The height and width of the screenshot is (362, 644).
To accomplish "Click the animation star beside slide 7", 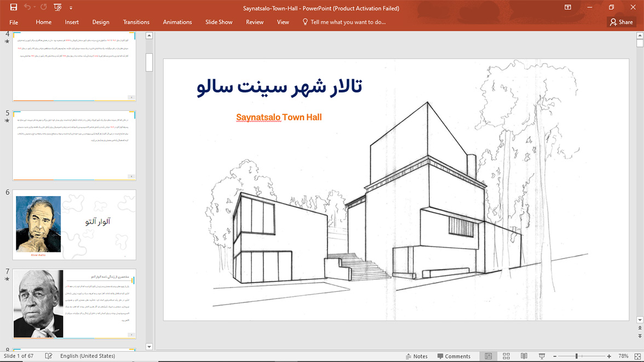I will [7, 279].
